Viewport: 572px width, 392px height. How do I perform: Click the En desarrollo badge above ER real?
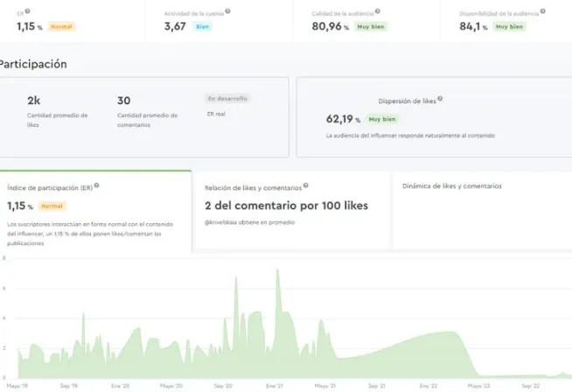coord(227,99)
